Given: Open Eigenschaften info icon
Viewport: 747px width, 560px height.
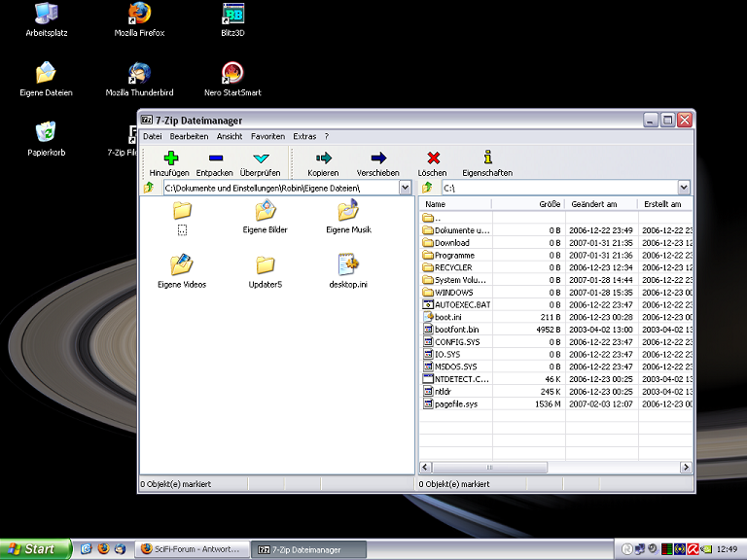Looking at the screenshot, I should point(487,158).
